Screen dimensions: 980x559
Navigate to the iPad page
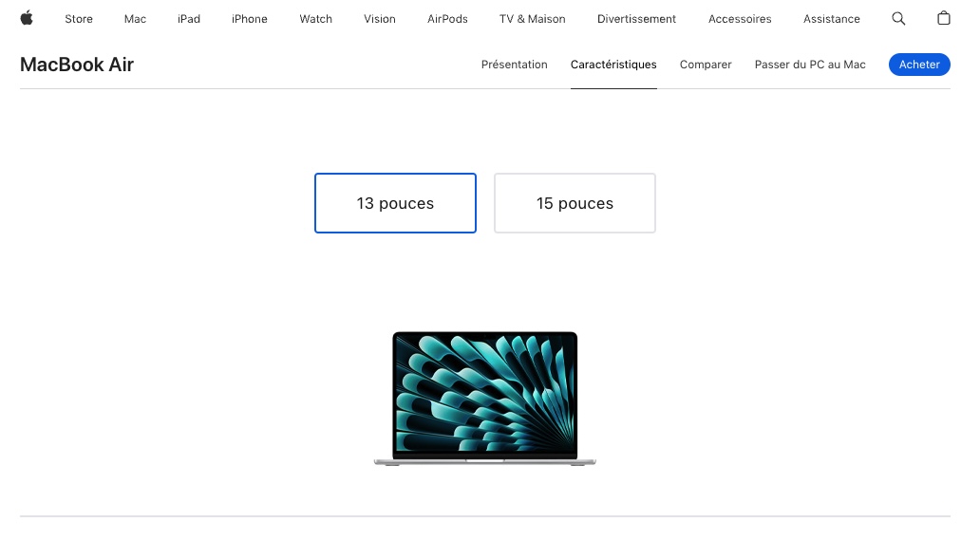(188, 18)
